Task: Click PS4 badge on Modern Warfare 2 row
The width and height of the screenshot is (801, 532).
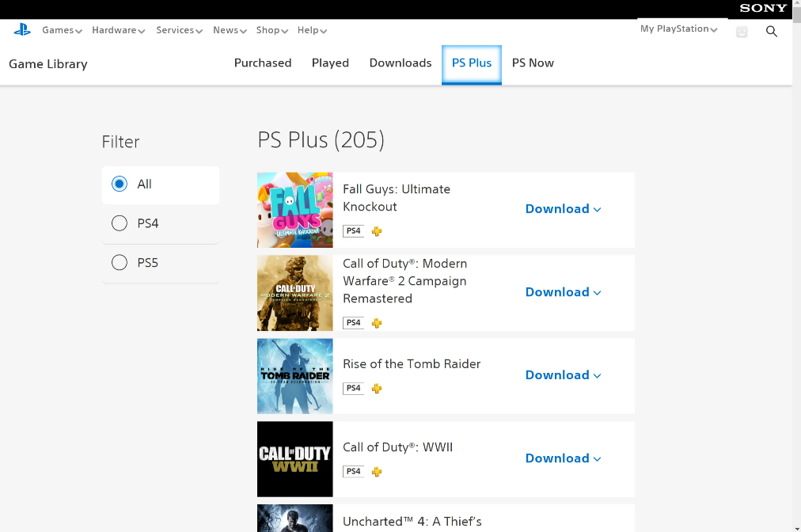Action: point(354,322)
